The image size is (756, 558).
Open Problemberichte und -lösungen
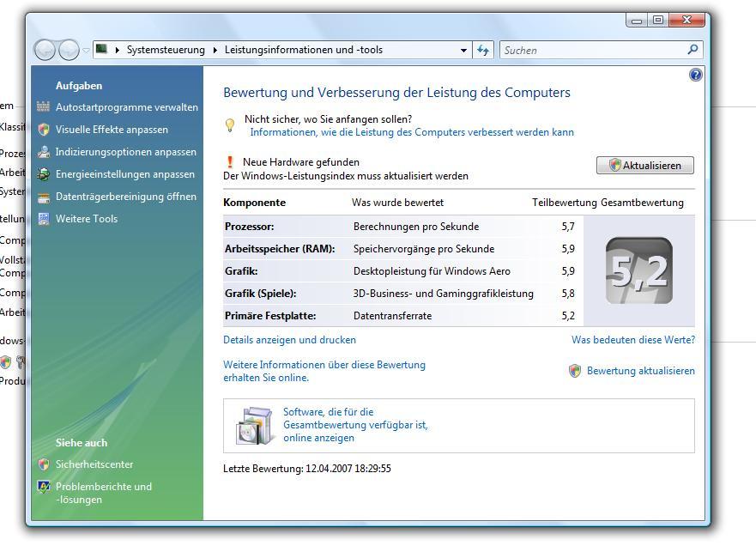coord(103,493)
